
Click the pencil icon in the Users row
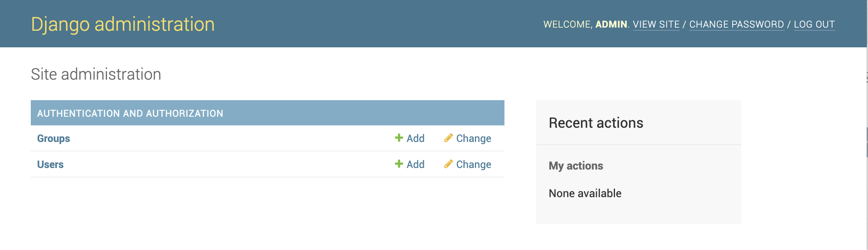[x=448, y=164]
